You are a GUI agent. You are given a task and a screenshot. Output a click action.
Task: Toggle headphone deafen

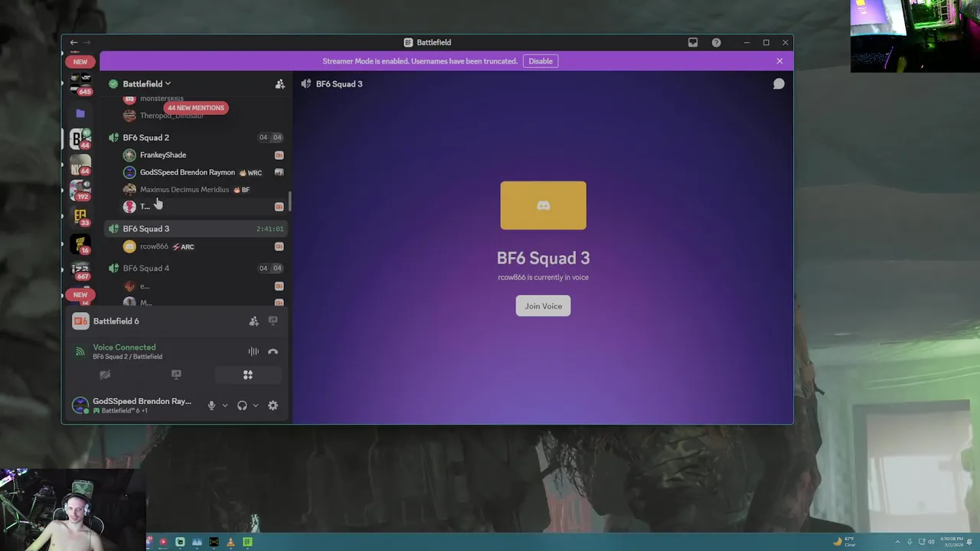pyautogui.click(x=242, y=406)
